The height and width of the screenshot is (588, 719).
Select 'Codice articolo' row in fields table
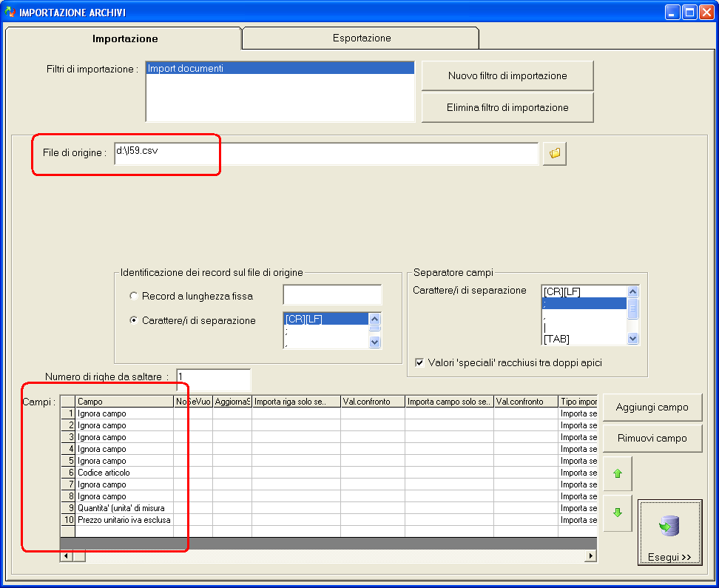click(x=104, y=473)
